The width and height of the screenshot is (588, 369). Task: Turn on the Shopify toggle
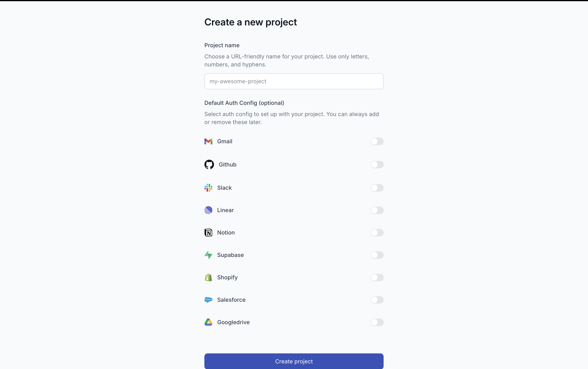[377, 278]
